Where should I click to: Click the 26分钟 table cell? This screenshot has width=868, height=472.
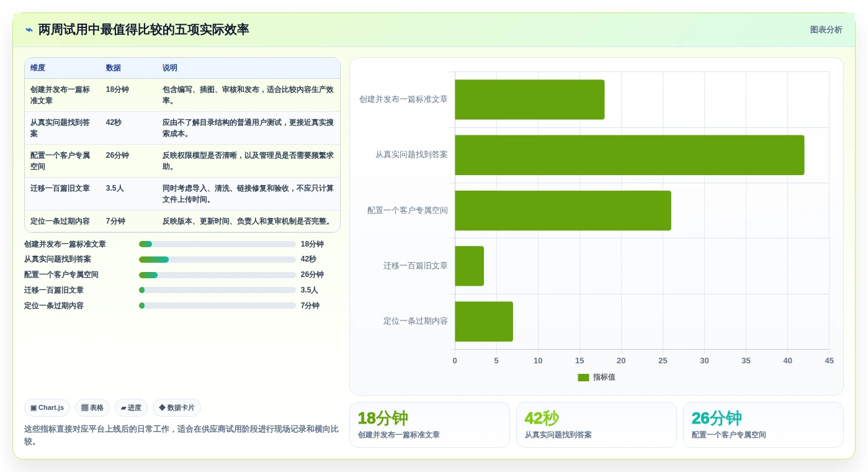[x=117, y=155]
